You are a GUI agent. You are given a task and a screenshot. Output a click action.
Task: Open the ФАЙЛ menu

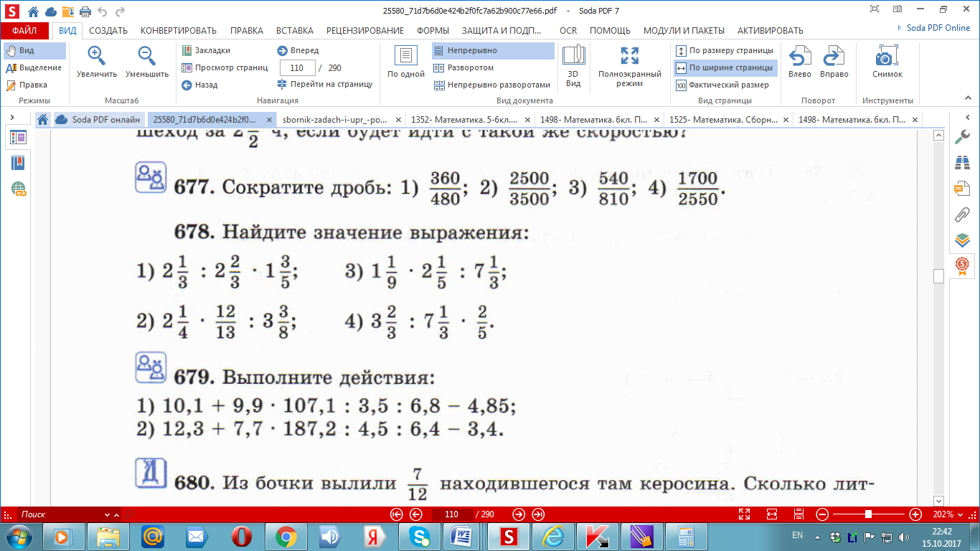point(24,30)
